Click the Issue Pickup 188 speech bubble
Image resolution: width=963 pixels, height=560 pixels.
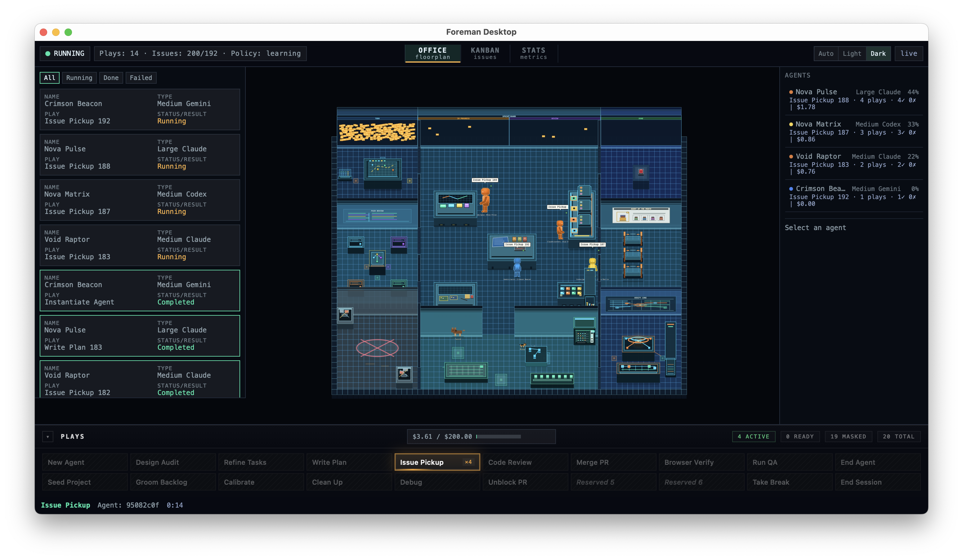coord(485,180)
